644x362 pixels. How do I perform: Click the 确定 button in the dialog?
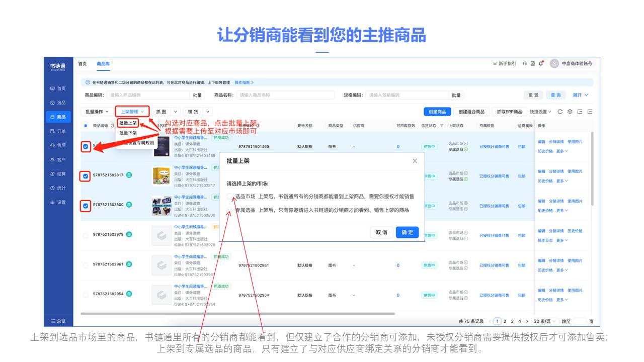coord(407,232)
